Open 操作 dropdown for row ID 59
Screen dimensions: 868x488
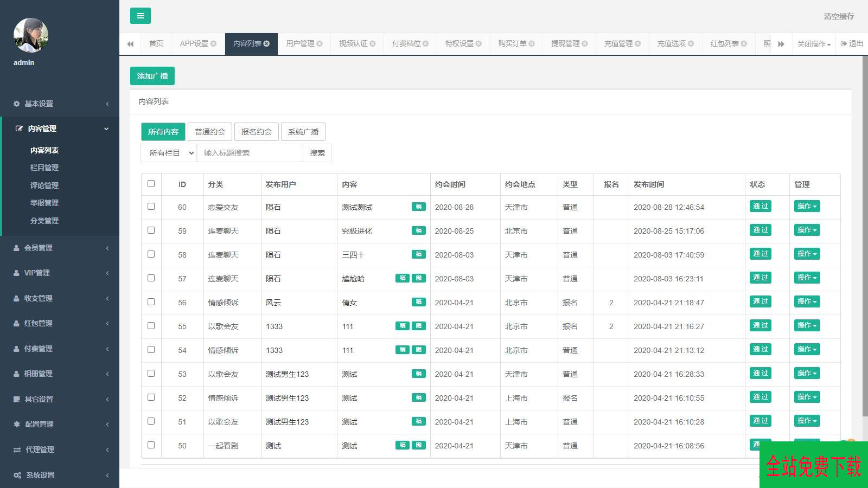coord(807,230)
